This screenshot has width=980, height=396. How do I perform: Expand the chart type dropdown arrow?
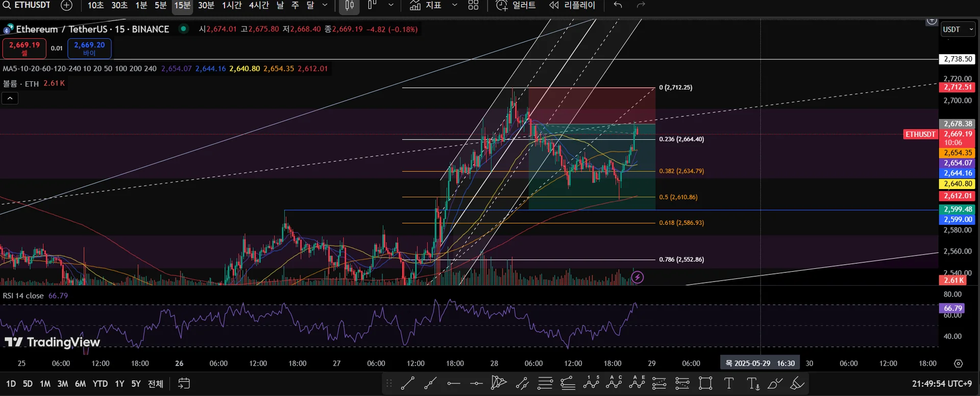click(x=391, y=5)
